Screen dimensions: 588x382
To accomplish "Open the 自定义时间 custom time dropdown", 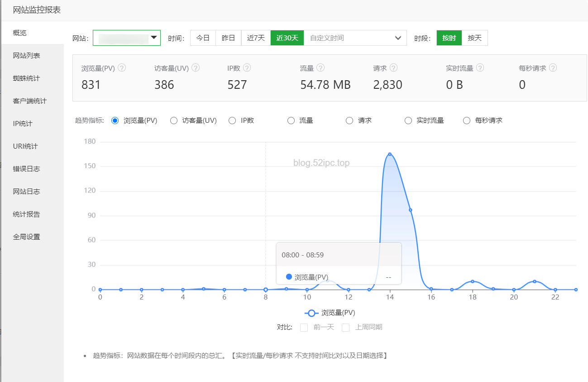I will [355, 38].
